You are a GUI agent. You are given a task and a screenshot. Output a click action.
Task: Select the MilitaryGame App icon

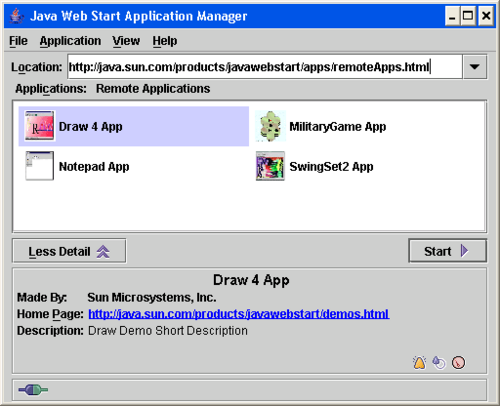270,126
